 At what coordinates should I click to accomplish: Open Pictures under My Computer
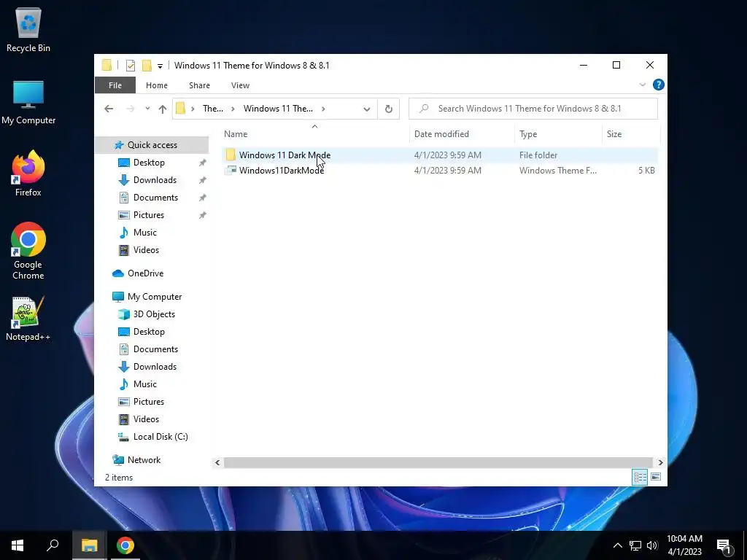pyautogui.click(x=149, y=402)
